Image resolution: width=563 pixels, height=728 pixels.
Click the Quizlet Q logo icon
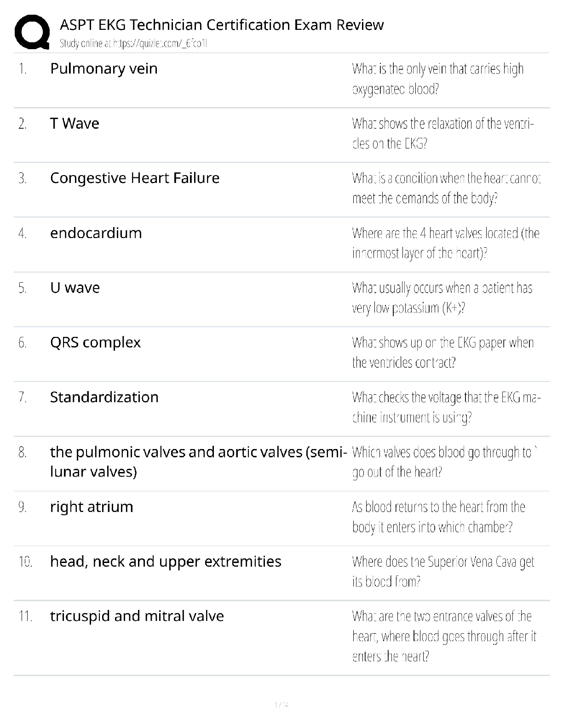32,32
